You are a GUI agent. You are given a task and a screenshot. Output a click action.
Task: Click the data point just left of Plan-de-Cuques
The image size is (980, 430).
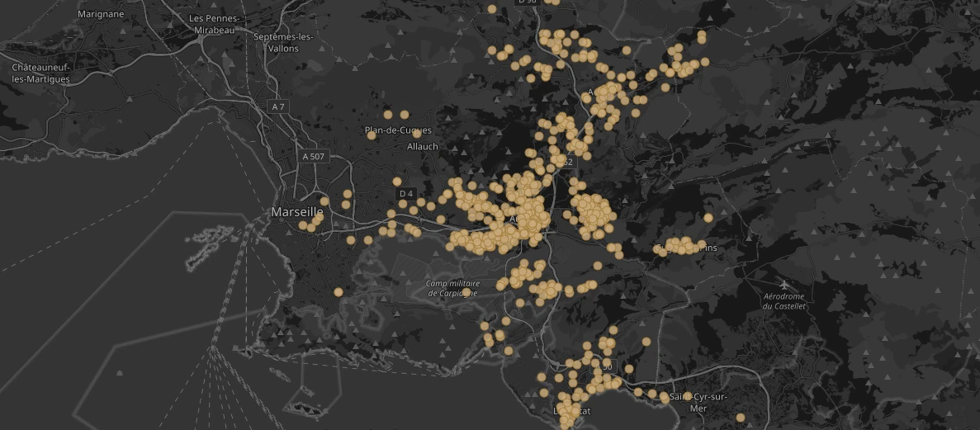point(372,135)
